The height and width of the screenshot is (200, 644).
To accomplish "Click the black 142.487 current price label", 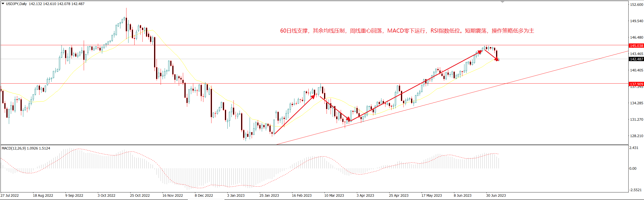I will pos(636,59).
